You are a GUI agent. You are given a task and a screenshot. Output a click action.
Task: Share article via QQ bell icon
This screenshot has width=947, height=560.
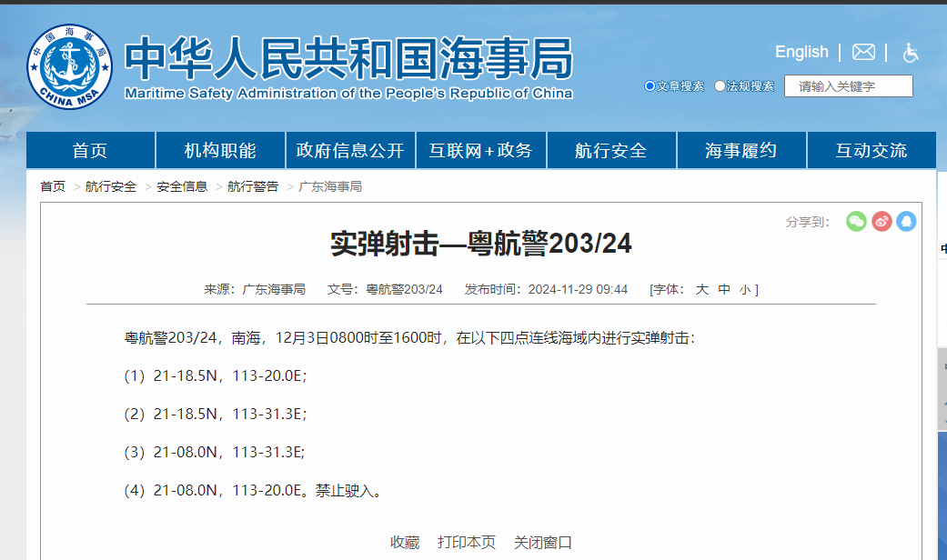point(906,221)
